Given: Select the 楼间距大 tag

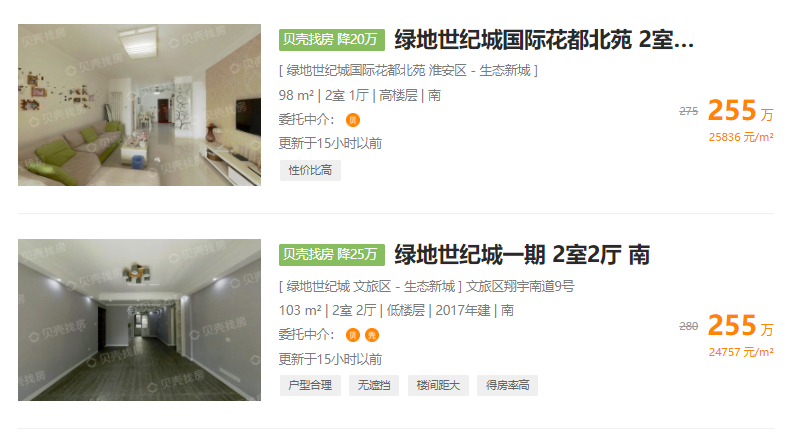Looking at the screenshot, I should click(438, 385).
